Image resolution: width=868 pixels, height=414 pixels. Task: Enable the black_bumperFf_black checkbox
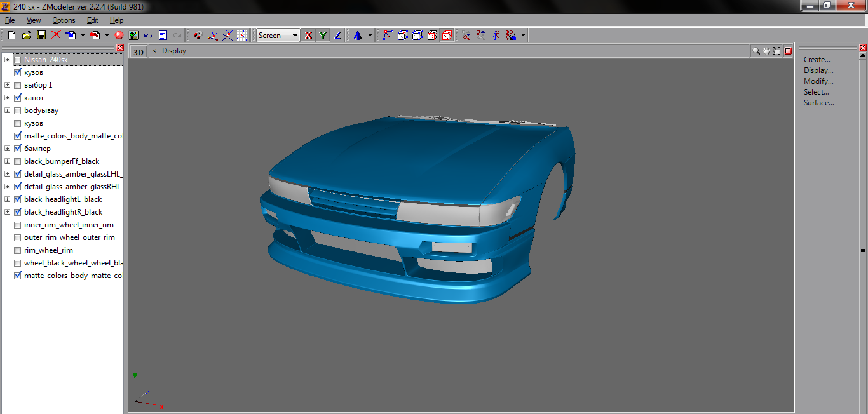click(17, 161)
